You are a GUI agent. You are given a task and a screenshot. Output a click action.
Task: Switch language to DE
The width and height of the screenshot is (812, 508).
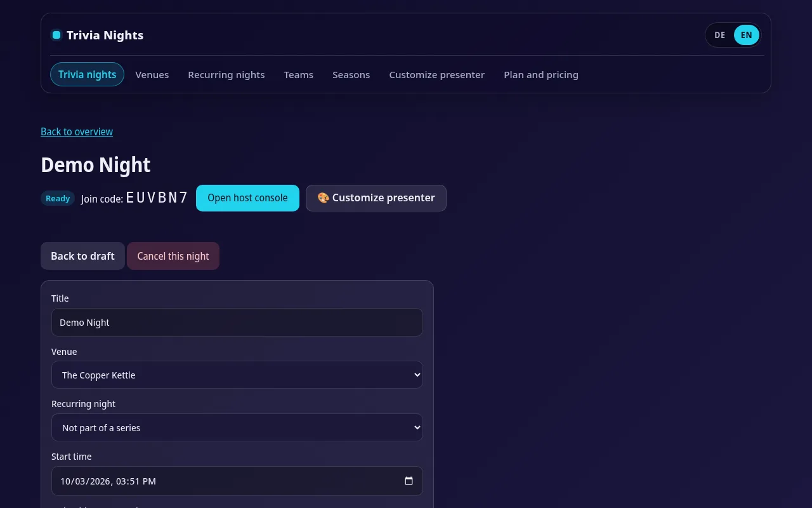pos(719,35)
